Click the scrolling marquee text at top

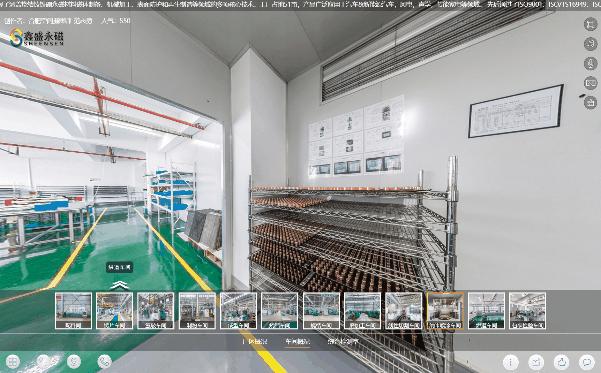point(300,5)
